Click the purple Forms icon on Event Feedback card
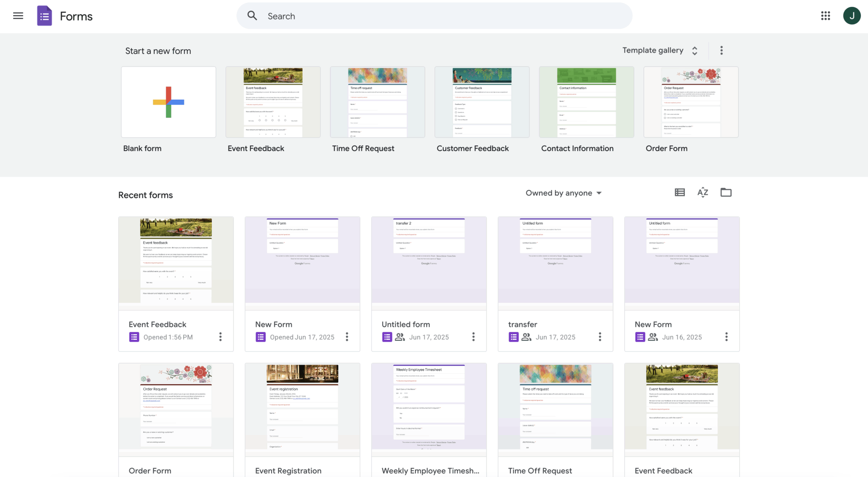Image resolution: width=868 pixels, height=477 pixels. (134, 337)
